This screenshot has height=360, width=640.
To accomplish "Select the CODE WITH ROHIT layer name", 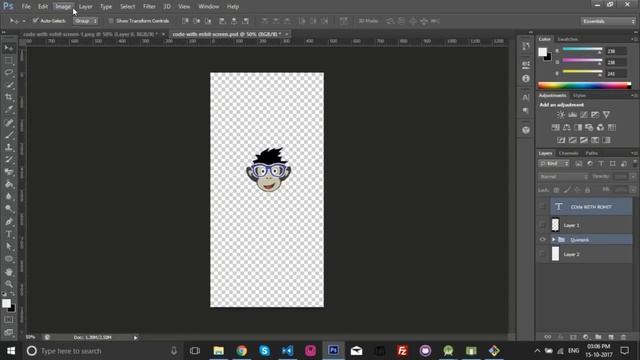I will (591, 207).
